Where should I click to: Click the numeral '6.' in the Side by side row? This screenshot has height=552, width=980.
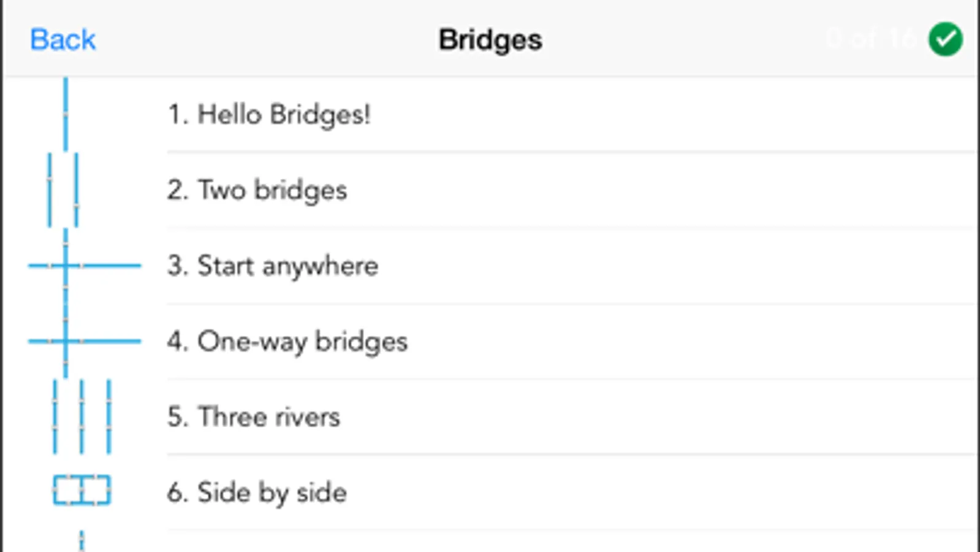[177, 493]
